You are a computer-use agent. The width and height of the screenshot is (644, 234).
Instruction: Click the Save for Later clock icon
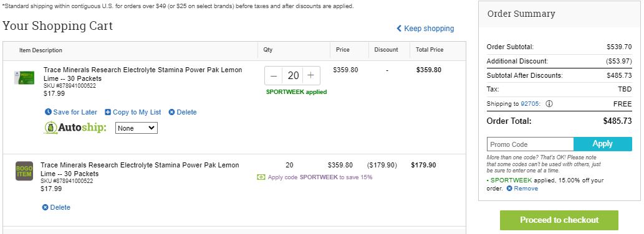point(48,112)
